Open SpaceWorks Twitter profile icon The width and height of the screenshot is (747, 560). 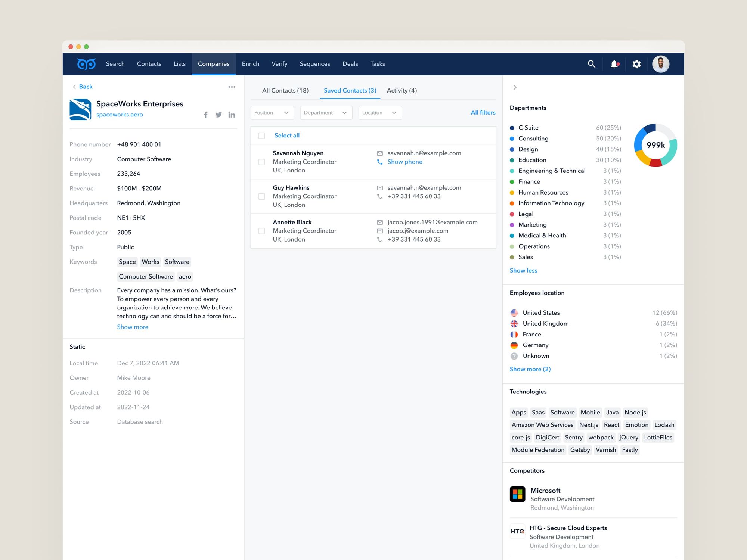pos(218,115)
